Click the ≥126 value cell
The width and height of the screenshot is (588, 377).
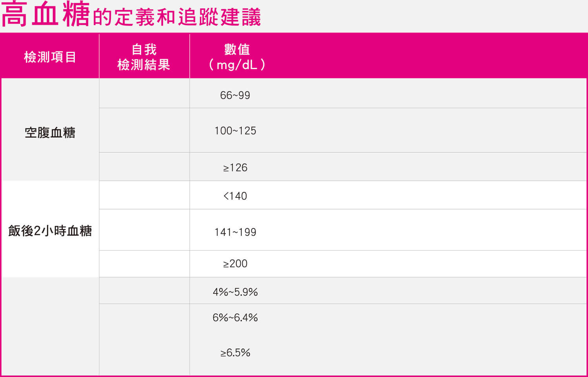[x=235, y=168]
